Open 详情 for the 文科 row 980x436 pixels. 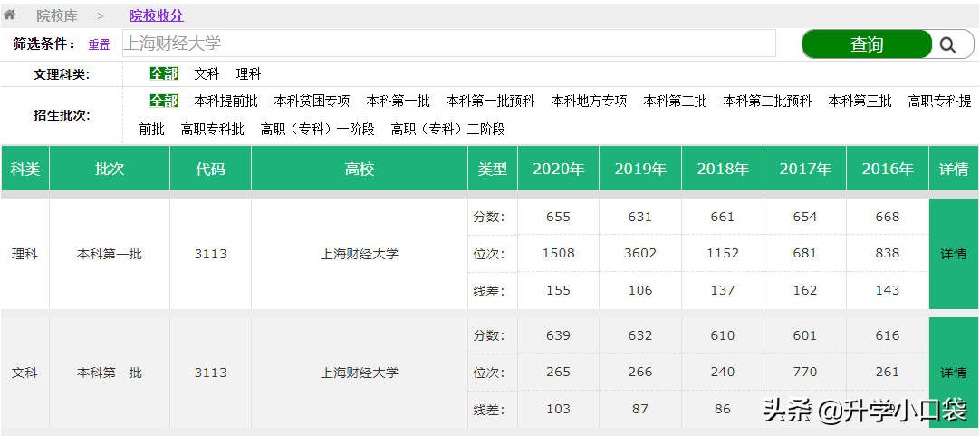pos(954,373)
